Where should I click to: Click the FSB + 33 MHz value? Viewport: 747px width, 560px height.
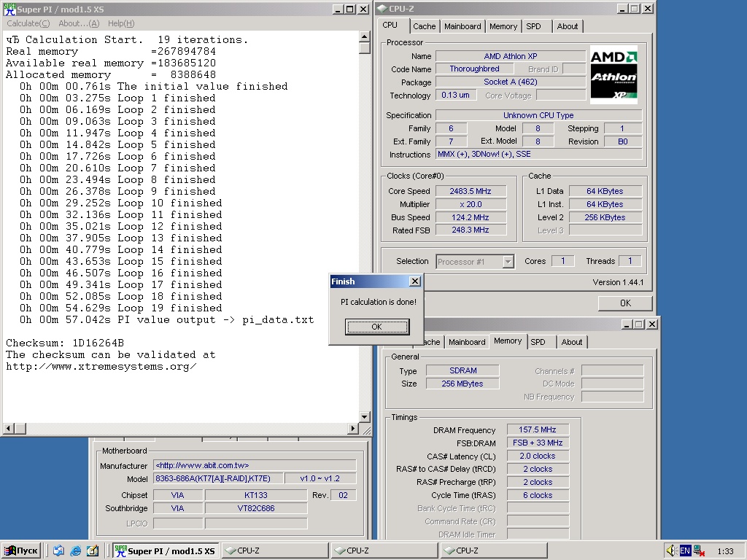pos(538,443)
